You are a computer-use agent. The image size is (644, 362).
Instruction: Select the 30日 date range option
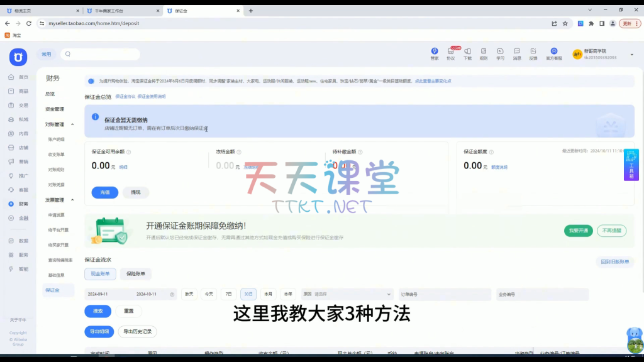[x=248, y=294]
